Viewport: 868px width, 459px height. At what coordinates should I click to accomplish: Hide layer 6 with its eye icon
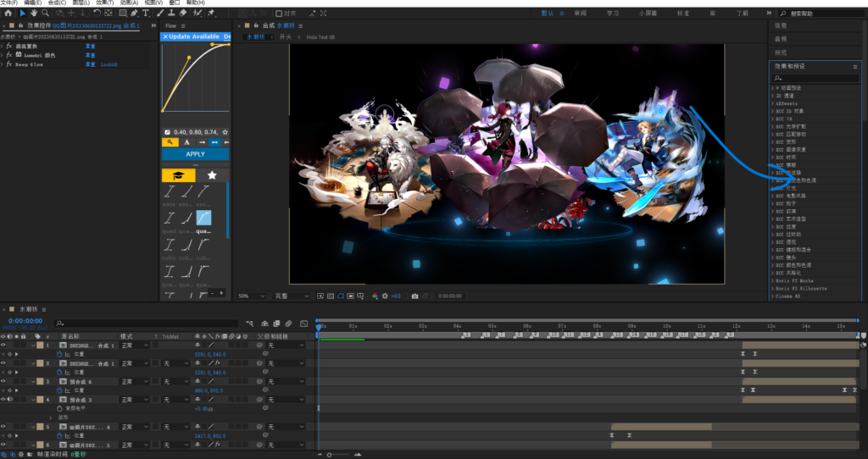click(3, 445)
